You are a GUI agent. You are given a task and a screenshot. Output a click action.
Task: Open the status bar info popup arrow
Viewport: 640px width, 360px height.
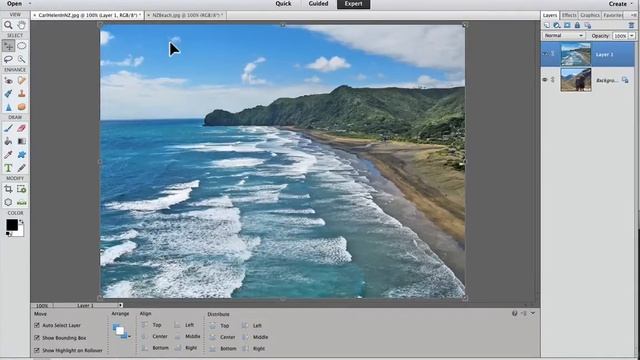120,305
